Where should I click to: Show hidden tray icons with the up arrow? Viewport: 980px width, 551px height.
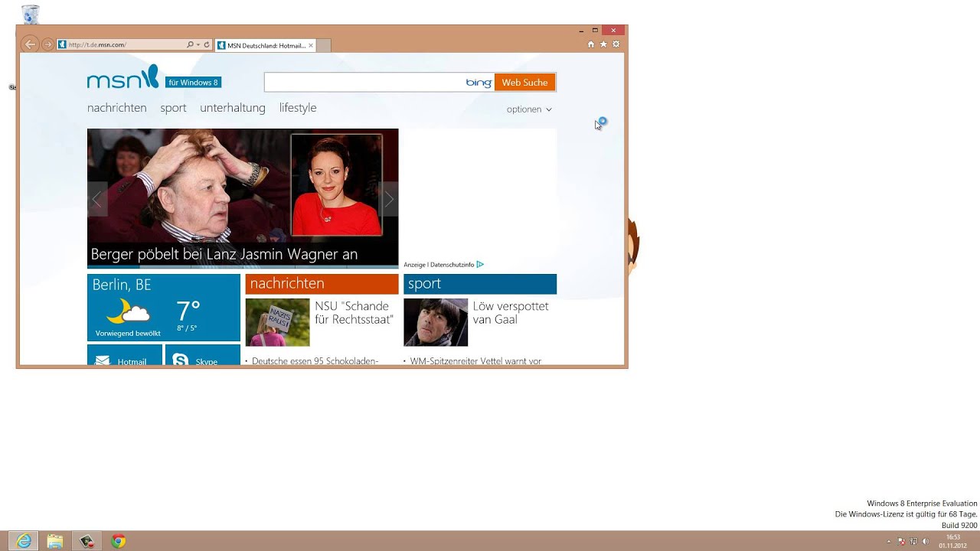click(x=889, y=541)
